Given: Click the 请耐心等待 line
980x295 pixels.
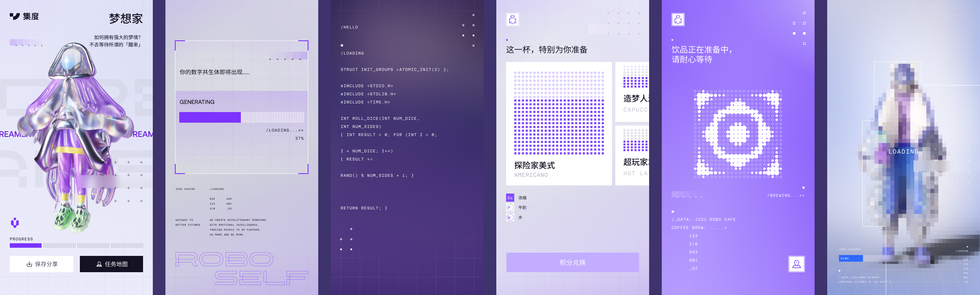Looking at the screenshot, I should tap(692, 59).
